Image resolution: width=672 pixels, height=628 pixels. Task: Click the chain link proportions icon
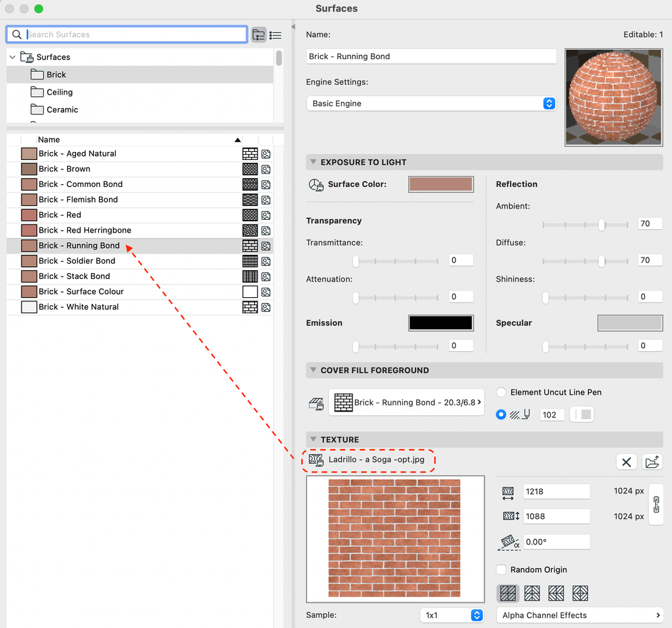[x=656, y=504]
